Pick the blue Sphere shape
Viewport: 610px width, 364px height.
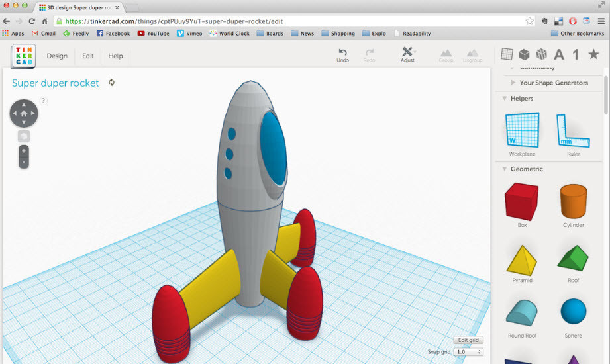pos(573,312)
